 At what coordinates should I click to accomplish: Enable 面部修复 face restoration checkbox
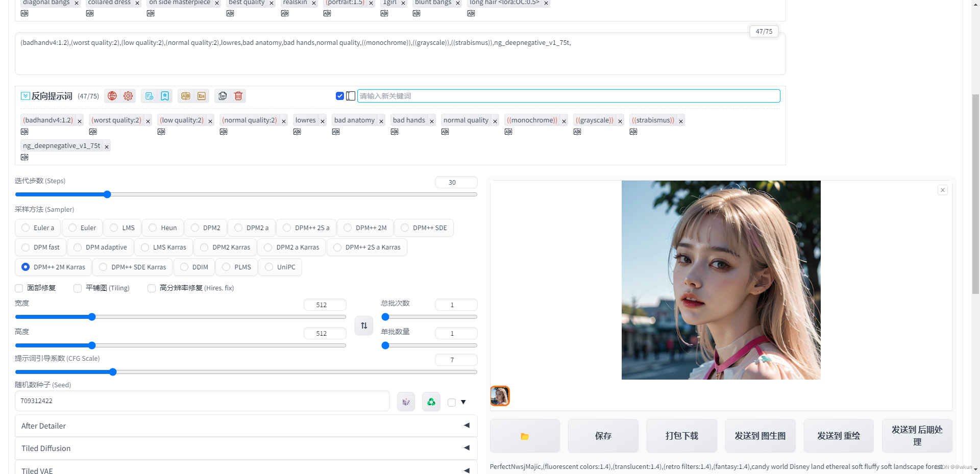coord(19,288)
